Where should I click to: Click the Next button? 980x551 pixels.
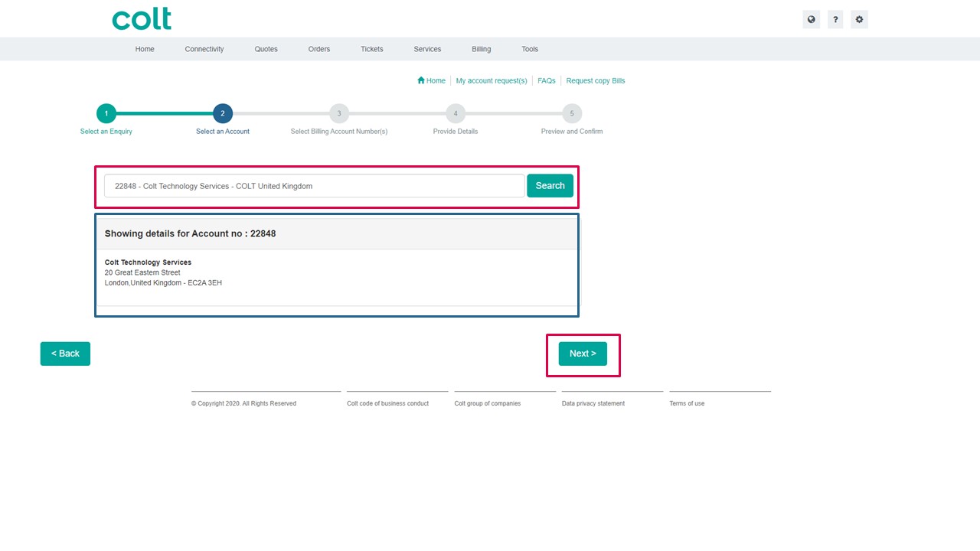pos(583,354)
